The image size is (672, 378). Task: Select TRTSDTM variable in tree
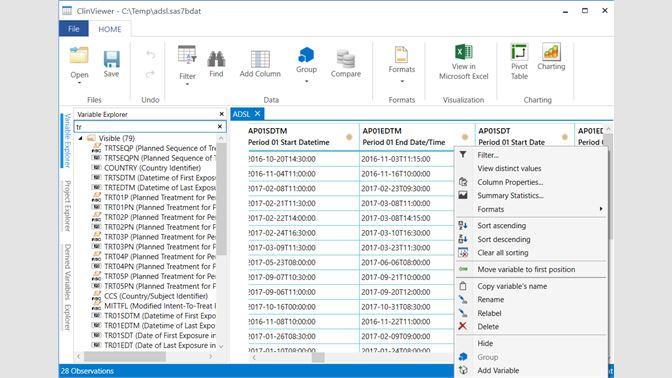click(160, 178)
